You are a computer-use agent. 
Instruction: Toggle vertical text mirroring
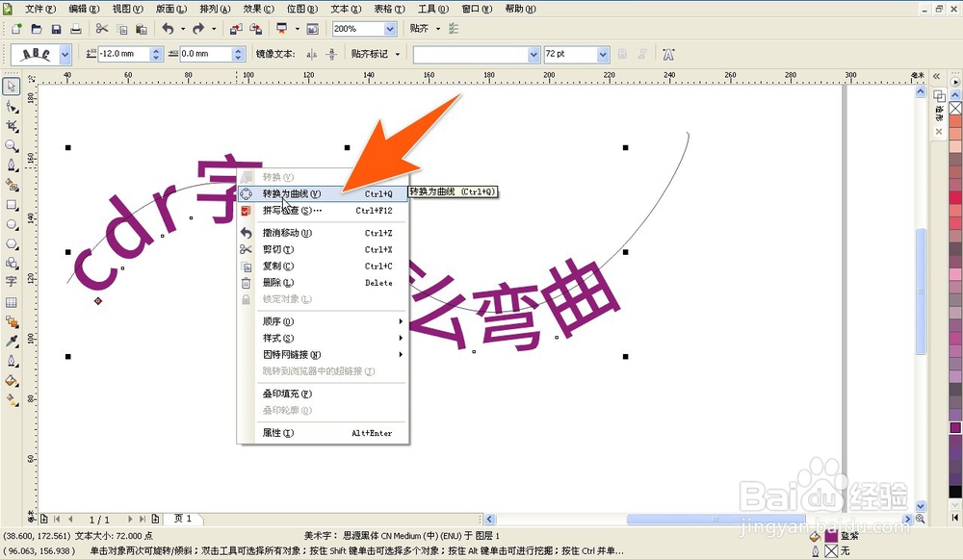click(x=330, y=54)
